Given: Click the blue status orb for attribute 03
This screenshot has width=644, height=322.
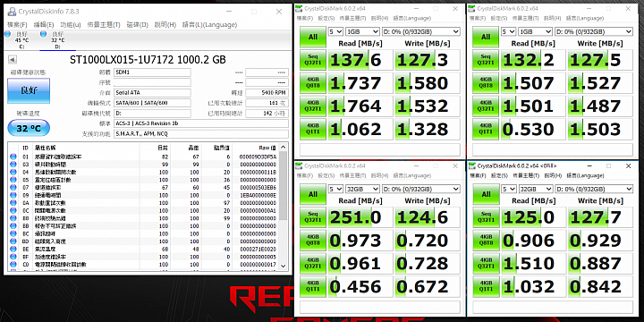Looking at the screenshot, I should click(13, 165).
